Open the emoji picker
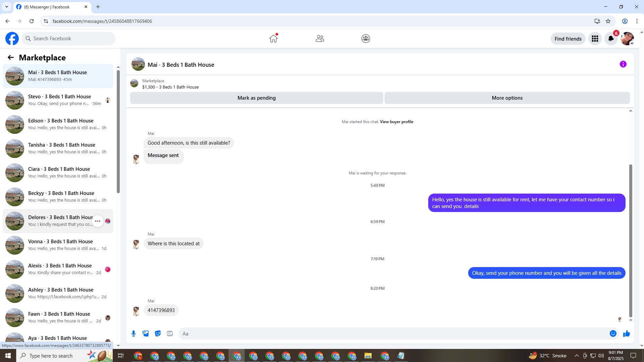 pos(613,333)
